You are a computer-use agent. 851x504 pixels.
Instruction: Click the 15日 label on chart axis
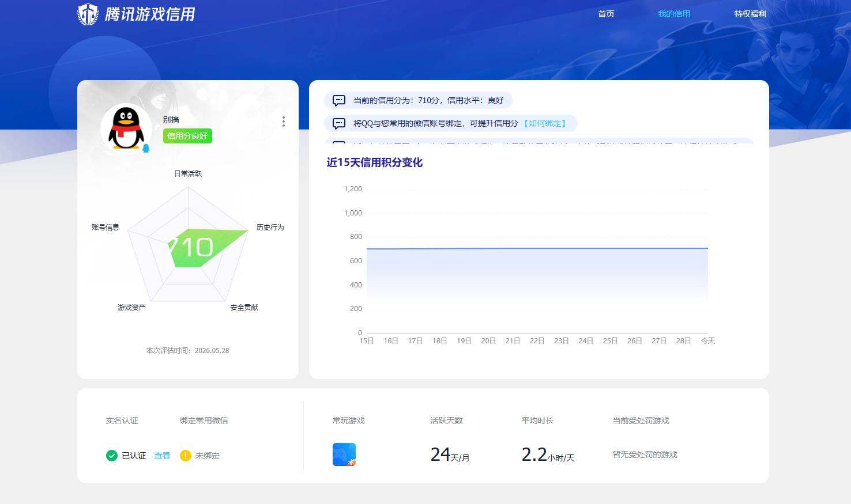click(366, 341)
